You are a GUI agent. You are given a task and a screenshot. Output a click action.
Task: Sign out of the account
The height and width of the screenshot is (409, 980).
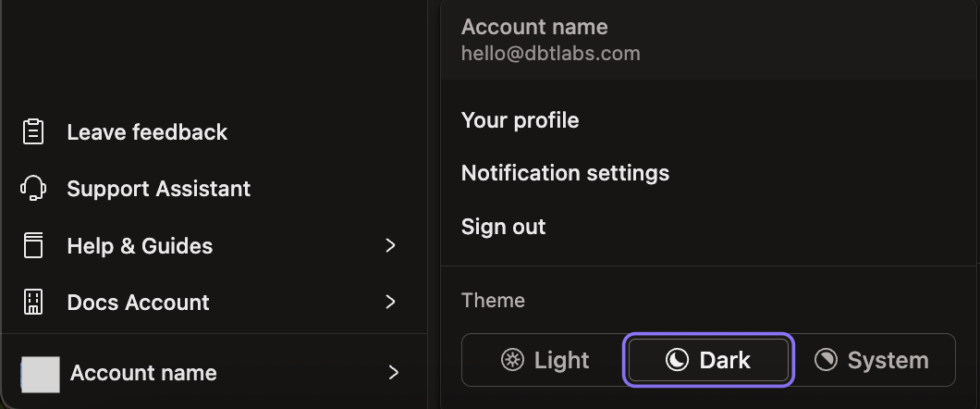pyautogui.click(x=504, y=227)
